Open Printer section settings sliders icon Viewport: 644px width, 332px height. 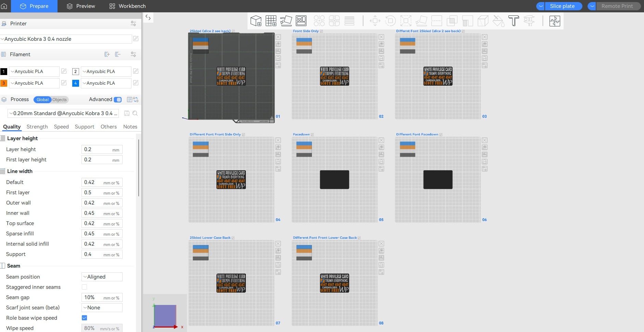tap(133, 24)
